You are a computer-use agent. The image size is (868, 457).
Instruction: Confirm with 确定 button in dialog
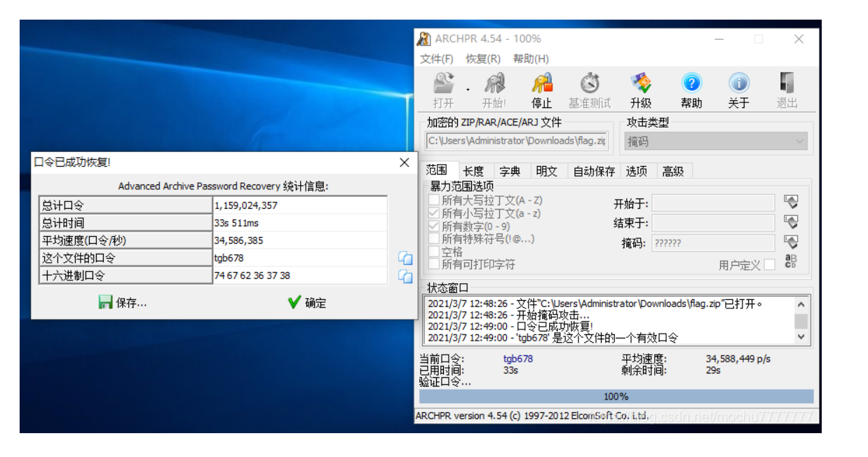(307, 303)
